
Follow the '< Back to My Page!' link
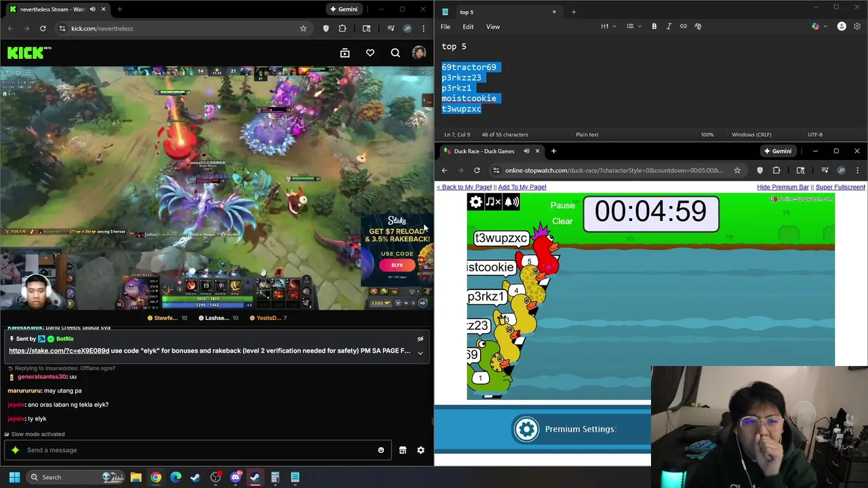[464, 187]
